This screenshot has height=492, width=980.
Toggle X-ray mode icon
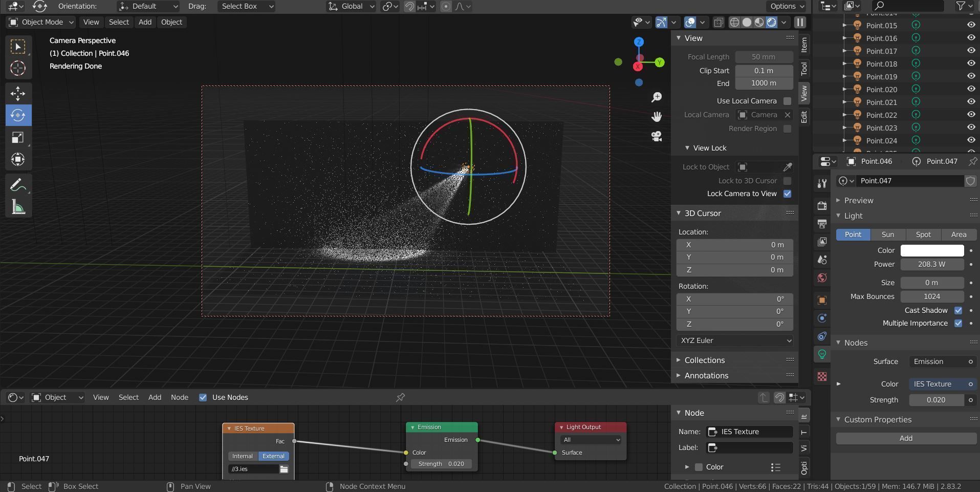[x=718, y=22]
